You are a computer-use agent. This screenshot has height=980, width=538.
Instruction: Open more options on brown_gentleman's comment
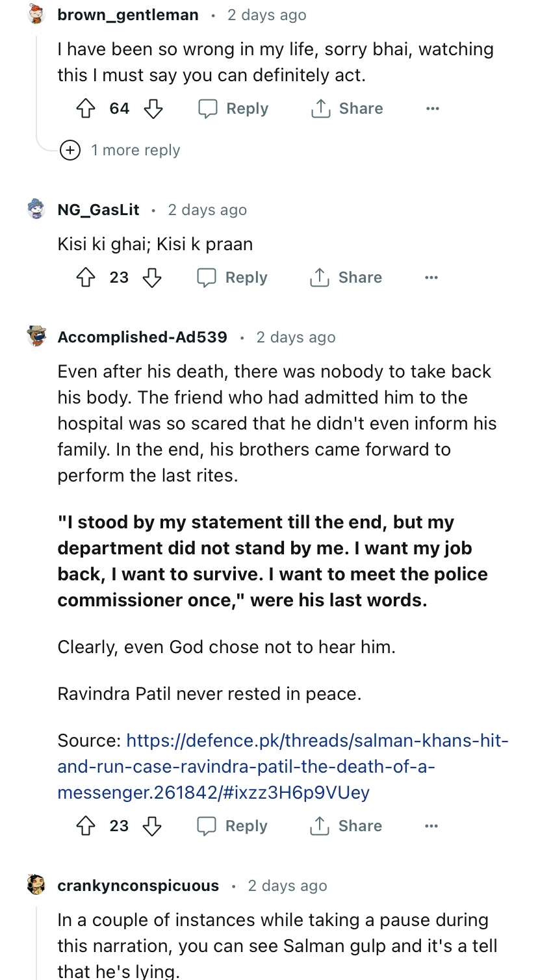[433, 109]
